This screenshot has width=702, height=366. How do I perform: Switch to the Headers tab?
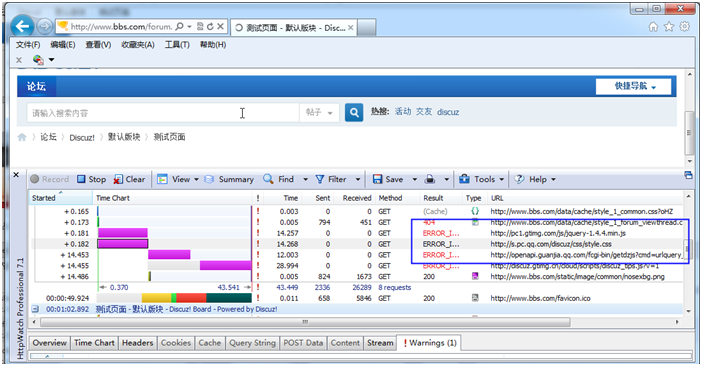tap(137, 343)
